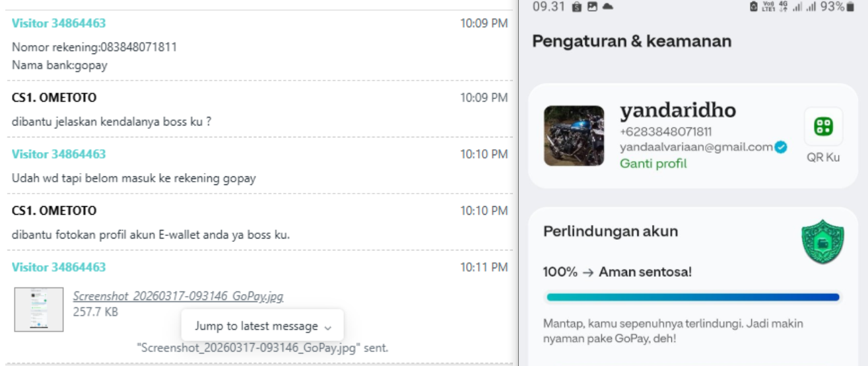Tap the battery icon in phone status bar
The image size is (868, 366).
(x=850, y=7)
